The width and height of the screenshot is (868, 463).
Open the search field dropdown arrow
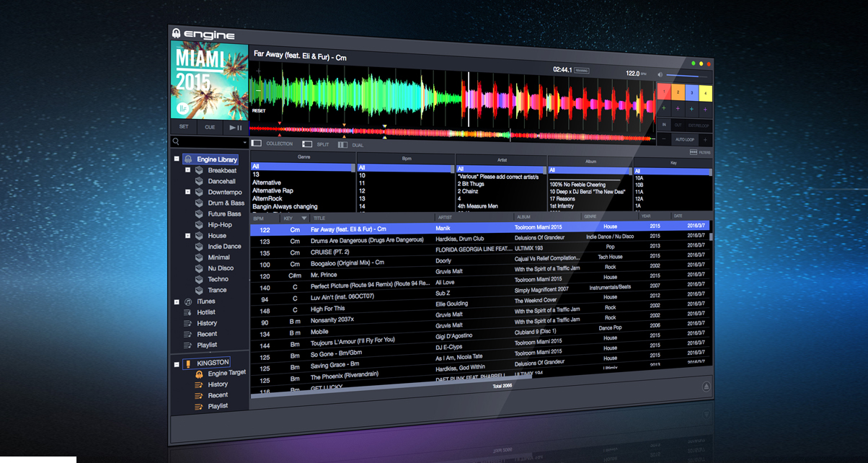[245, 142]
